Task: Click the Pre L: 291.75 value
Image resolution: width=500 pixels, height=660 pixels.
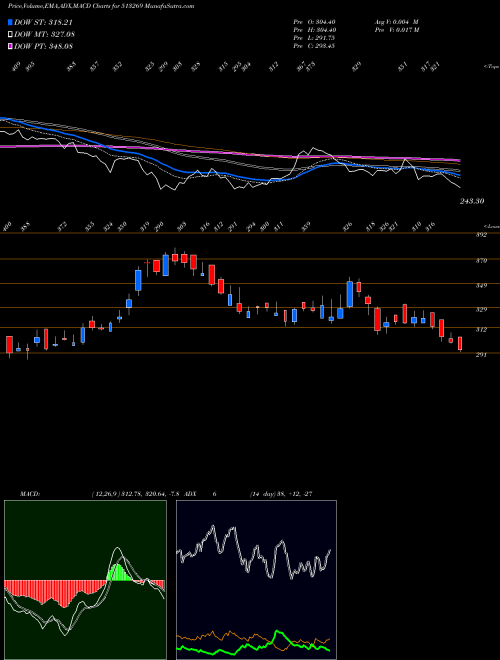Action: 314,38
